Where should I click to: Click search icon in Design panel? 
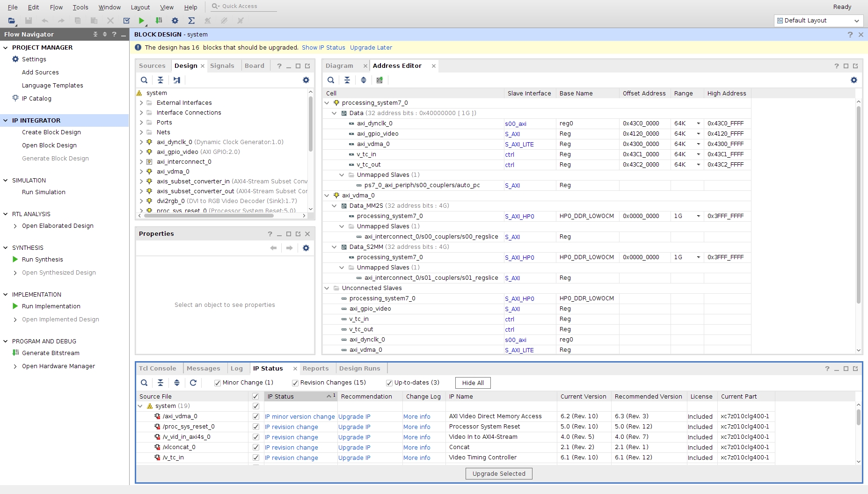(144, 80)
